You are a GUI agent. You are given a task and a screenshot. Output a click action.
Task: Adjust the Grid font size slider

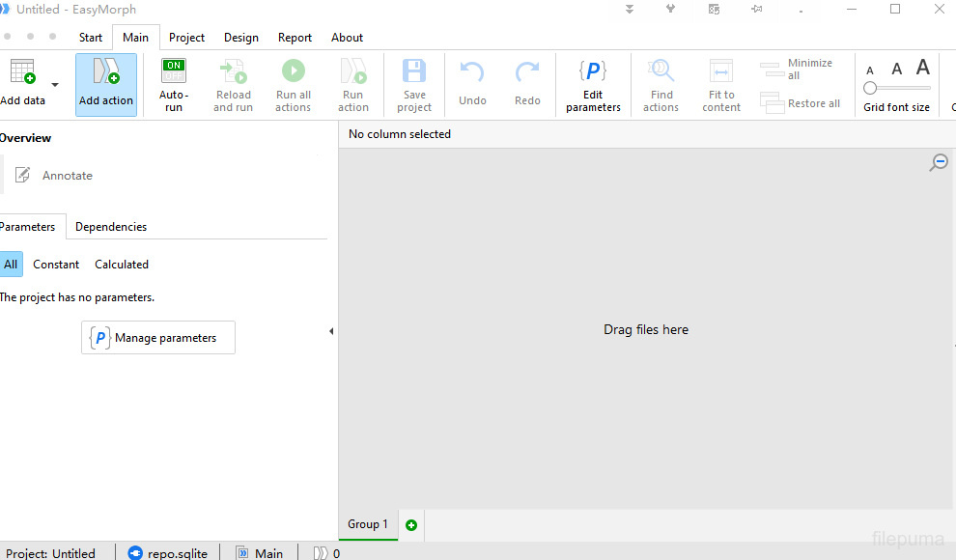pos(871,88)
